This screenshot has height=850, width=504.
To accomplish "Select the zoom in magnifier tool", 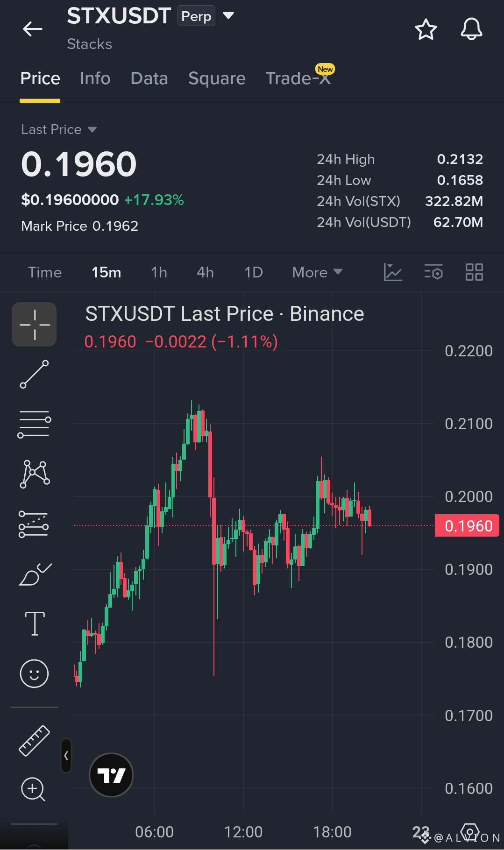I will pos(33,790).
